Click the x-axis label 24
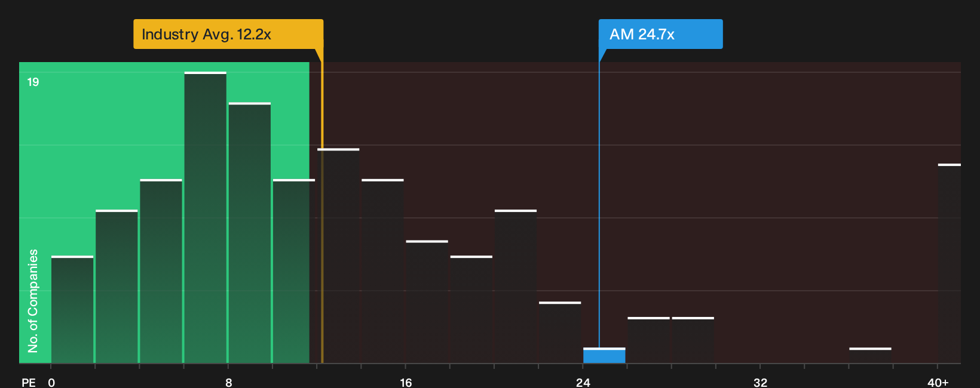The width and height of the screenshot is (980, 388). coord(583,382)
